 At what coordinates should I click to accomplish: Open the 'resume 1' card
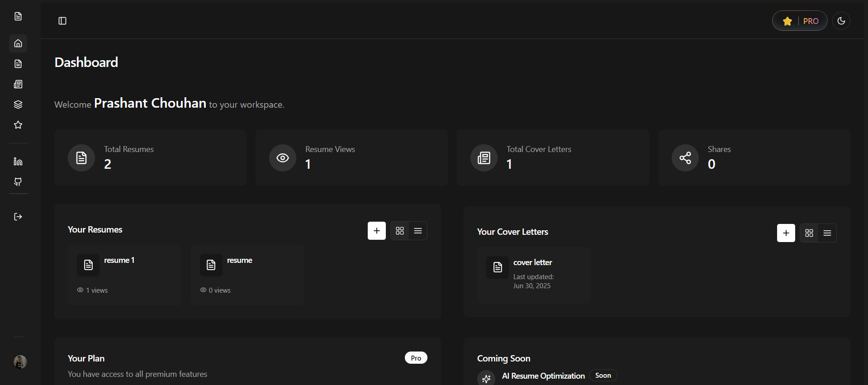[125, 275]
